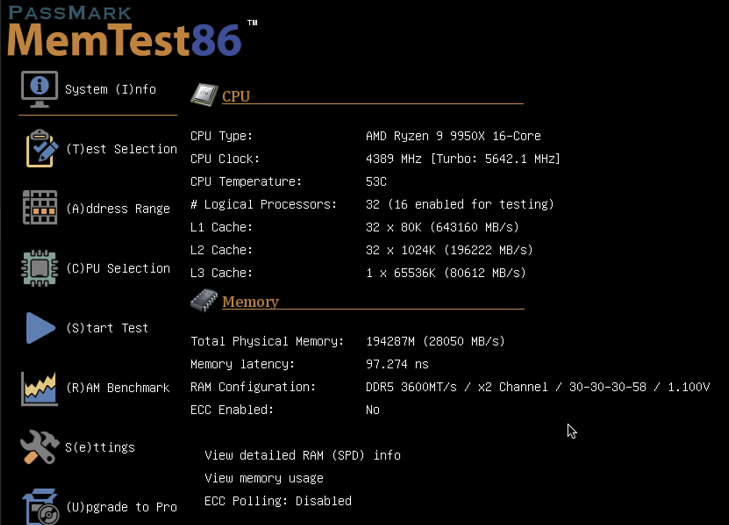Click the L1 Cache: label

[x=221, y=227]
